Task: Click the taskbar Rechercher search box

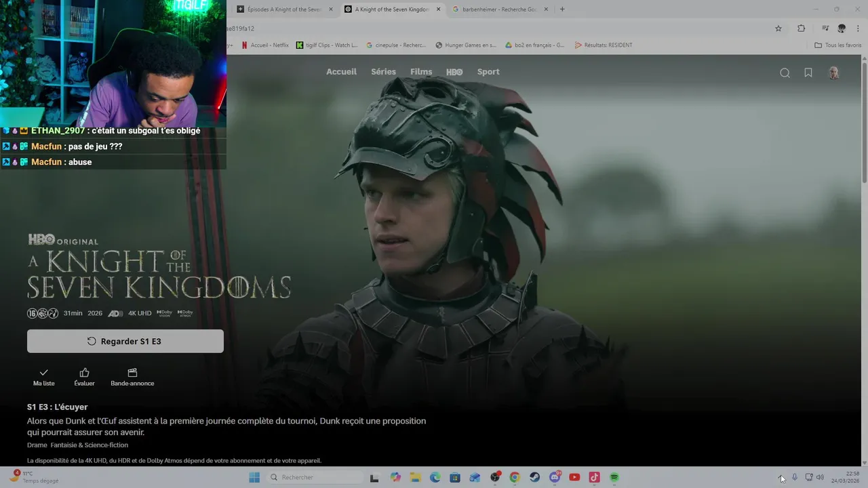Action: click(x=315, y=477)
